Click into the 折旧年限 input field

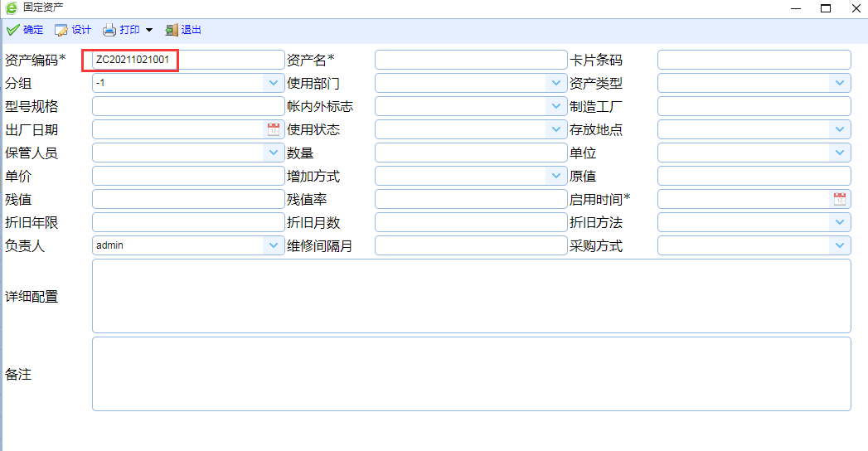tap(188, 222)
